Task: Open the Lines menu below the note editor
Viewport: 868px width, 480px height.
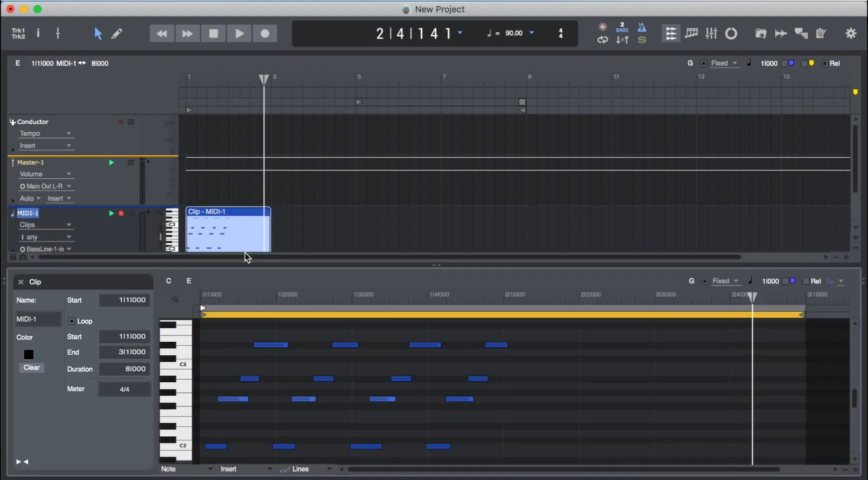Action: (x=306, y=469)
